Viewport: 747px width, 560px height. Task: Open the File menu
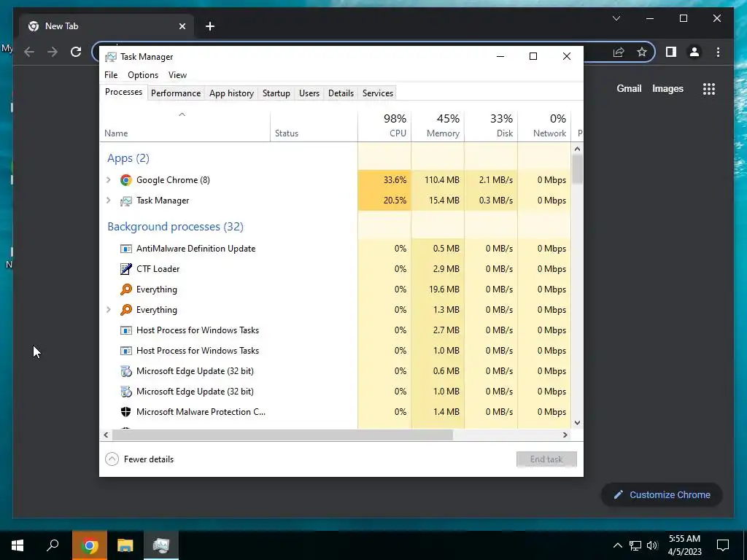pos(111,75)
